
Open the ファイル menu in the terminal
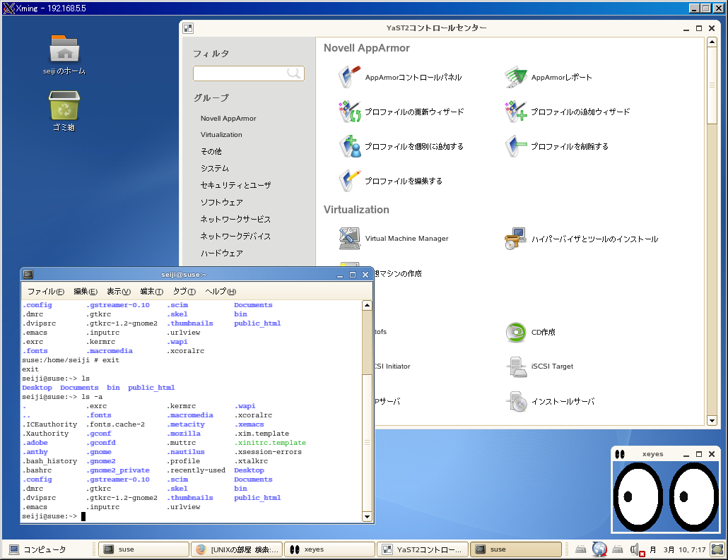tap(45, 292)
